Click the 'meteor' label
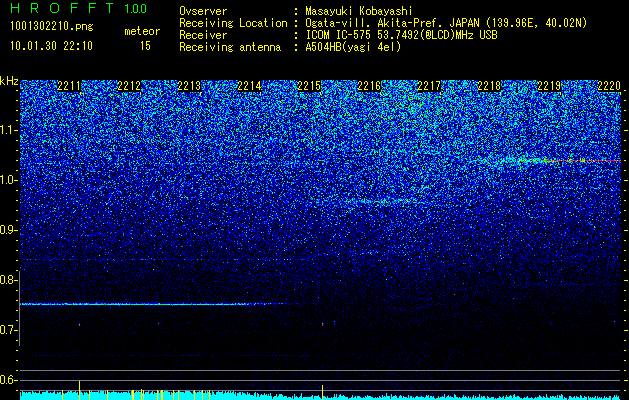 [x=142, y=31]
